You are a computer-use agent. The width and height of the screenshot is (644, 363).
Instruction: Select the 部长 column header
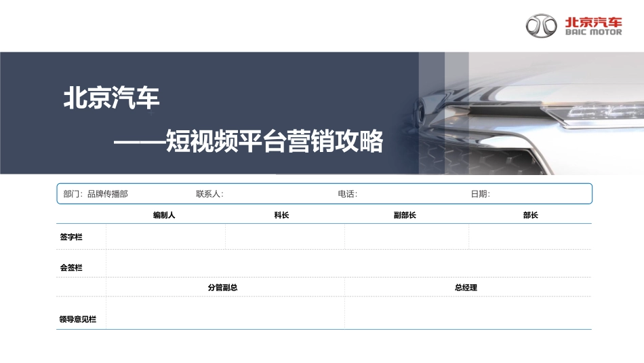tap(530, 215)
